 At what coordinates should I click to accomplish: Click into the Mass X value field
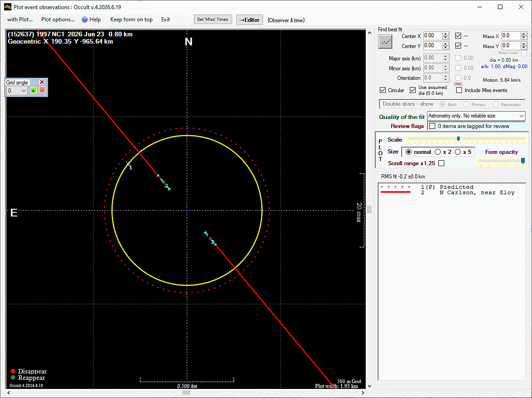coord(511,35)
